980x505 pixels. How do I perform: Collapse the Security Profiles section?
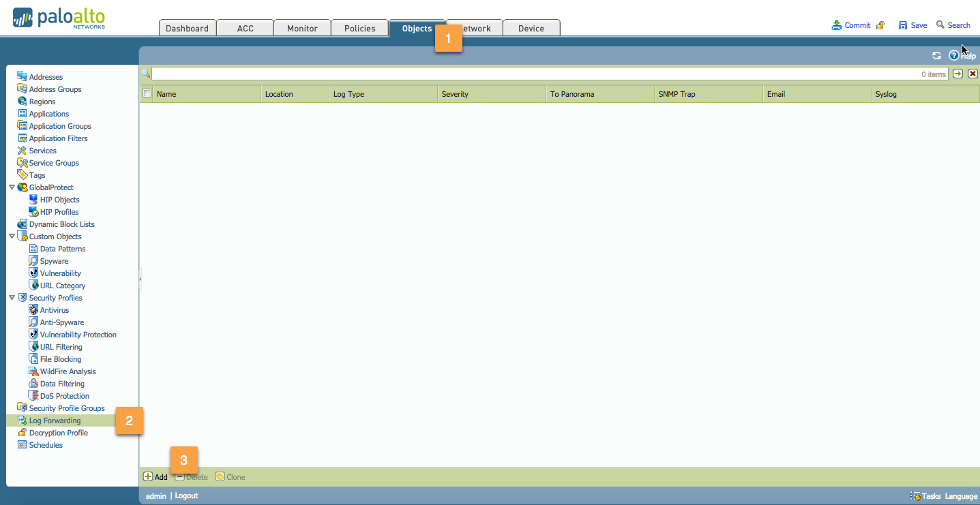tap(11, 297)
